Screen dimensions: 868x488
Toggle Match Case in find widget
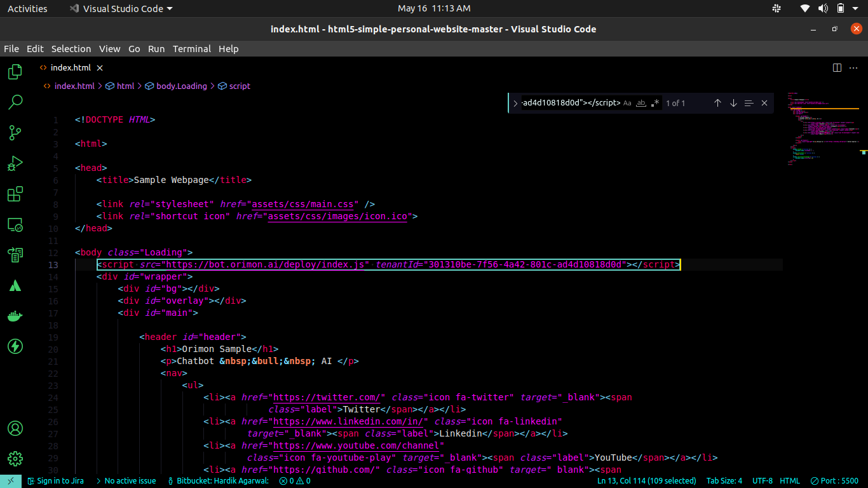[627, 103]
